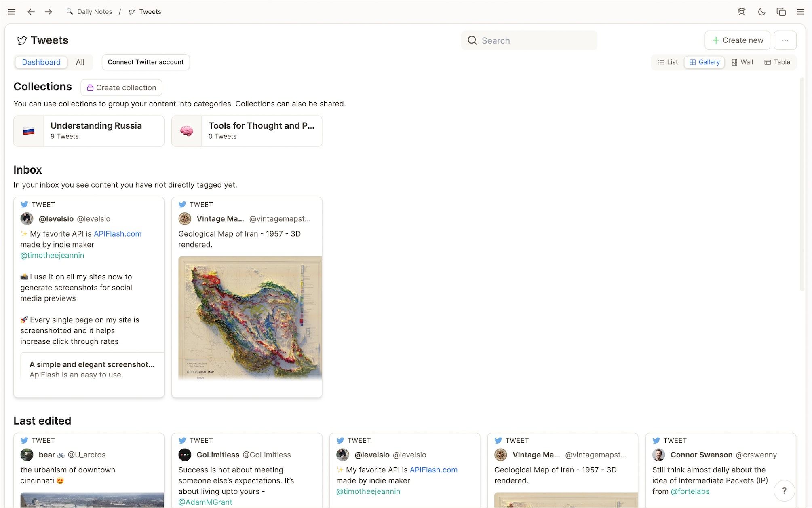Switch to Wall view
Viewport: 812px width, 508px height.
742,62
